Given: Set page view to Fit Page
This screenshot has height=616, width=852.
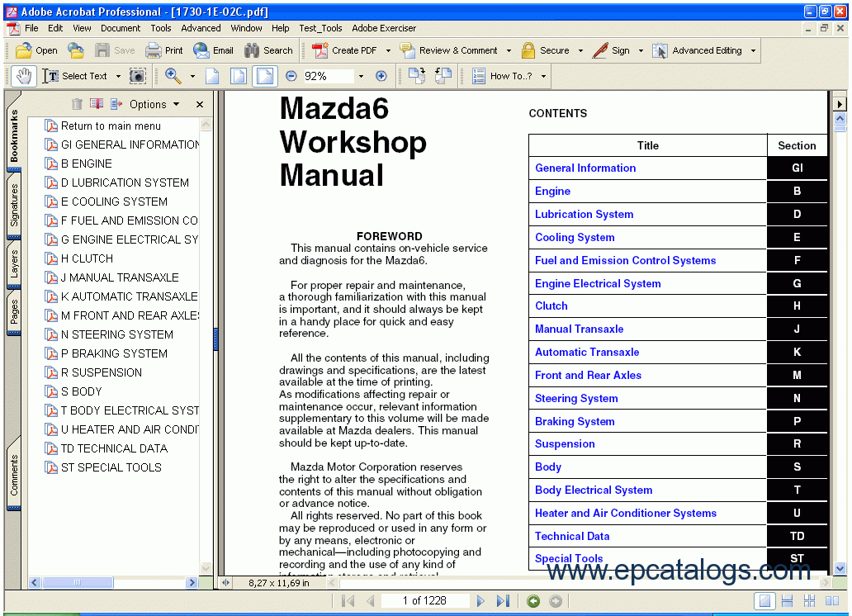Looking at the screenshot, I should (239, 76).
